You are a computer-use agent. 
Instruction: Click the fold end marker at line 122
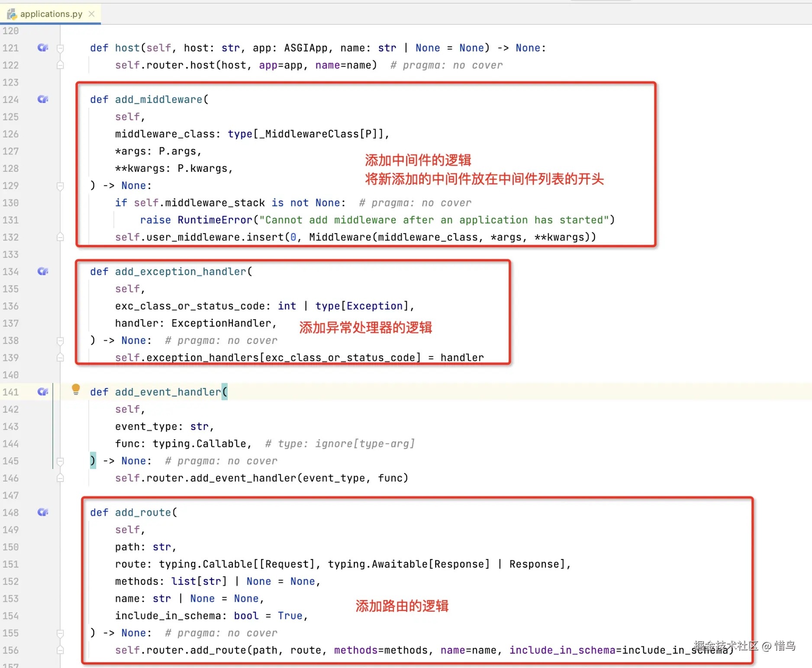[x=60, y=65]
